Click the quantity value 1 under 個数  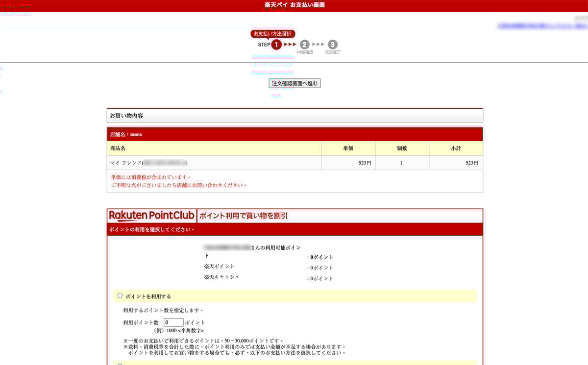tap(401, 163)
